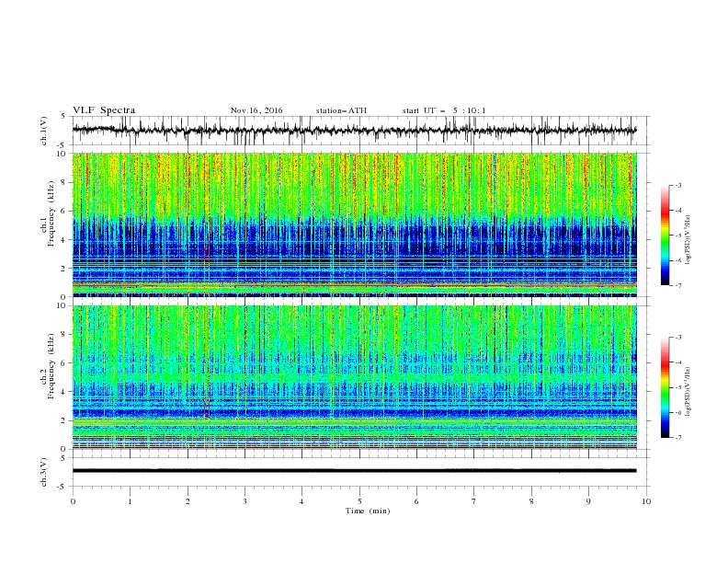The height and width of the screenshot is (563, 728).
Task: Click inside the ch.1 spectrogram panel
Action: click(x=355, y=224)
